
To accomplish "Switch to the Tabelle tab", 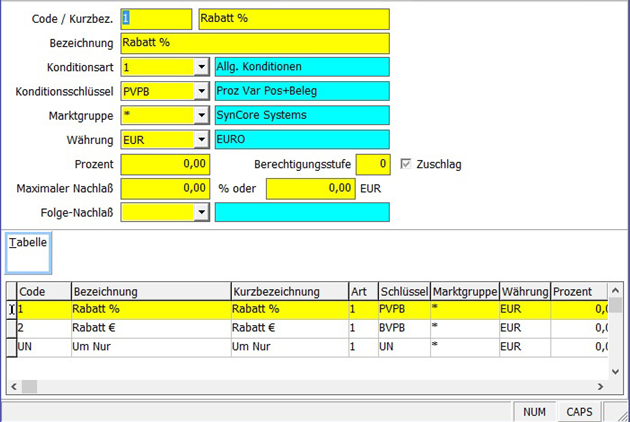I will (x=28, y=243).
